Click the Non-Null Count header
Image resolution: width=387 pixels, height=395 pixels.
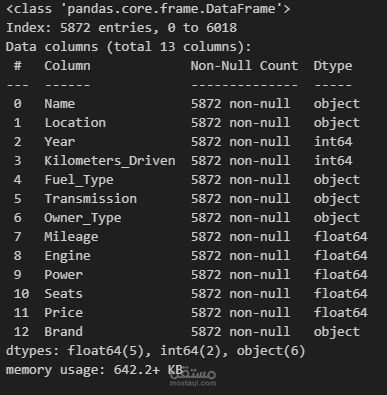point(244,66)
